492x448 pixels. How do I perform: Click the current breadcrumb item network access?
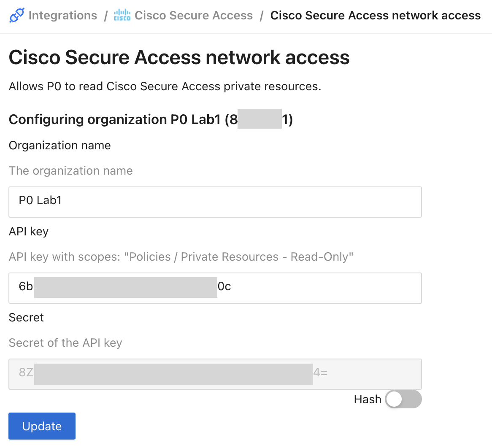pos(376,15)
